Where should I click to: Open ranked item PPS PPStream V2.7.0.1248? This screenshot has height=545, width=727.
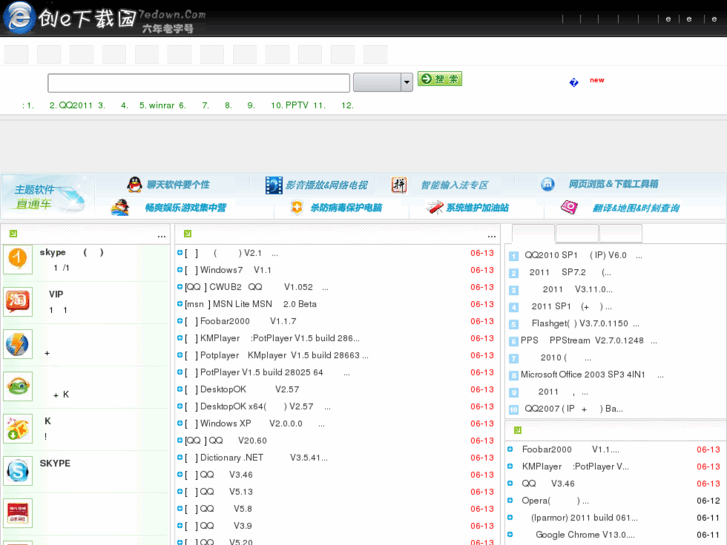589,340
